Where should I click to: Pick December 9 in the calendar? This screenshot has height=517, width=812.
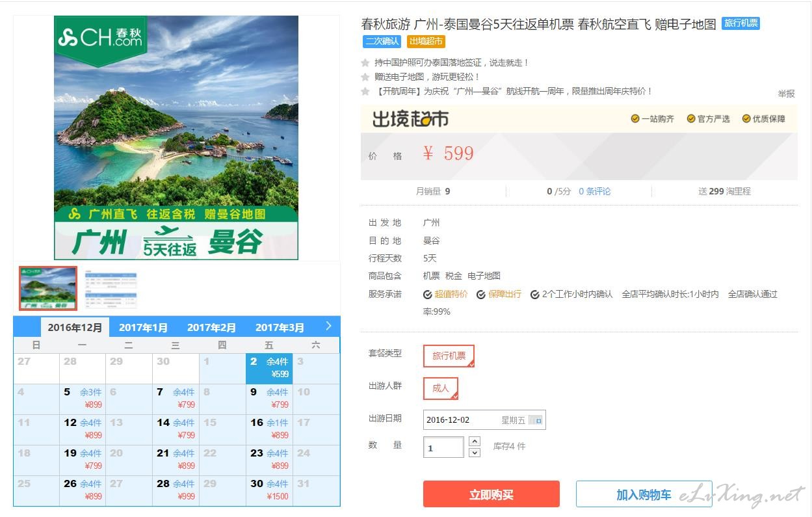pos(269,399)
